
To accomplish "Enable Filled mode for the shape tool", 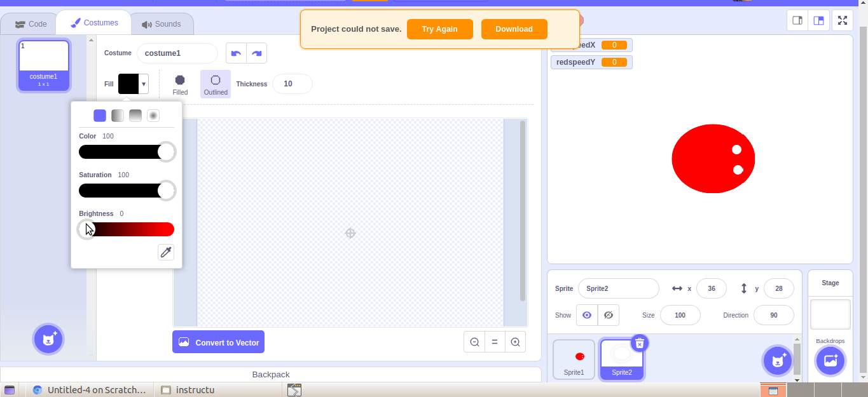I will point(180,83).
